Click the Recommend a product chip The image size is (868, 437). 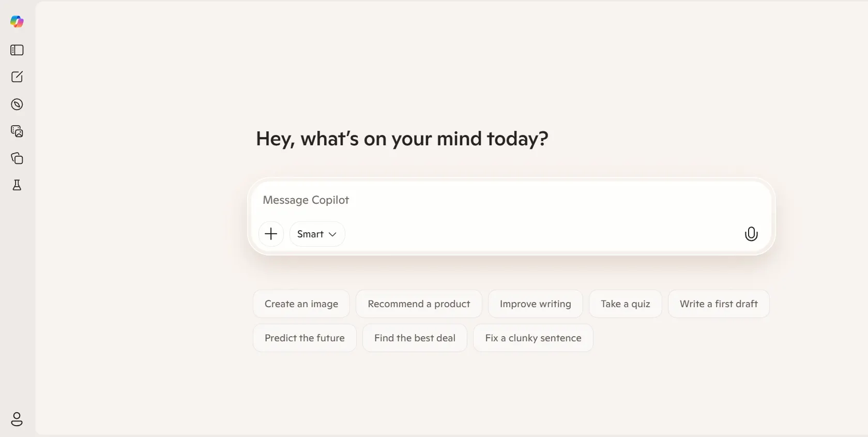tap(418, 304)
